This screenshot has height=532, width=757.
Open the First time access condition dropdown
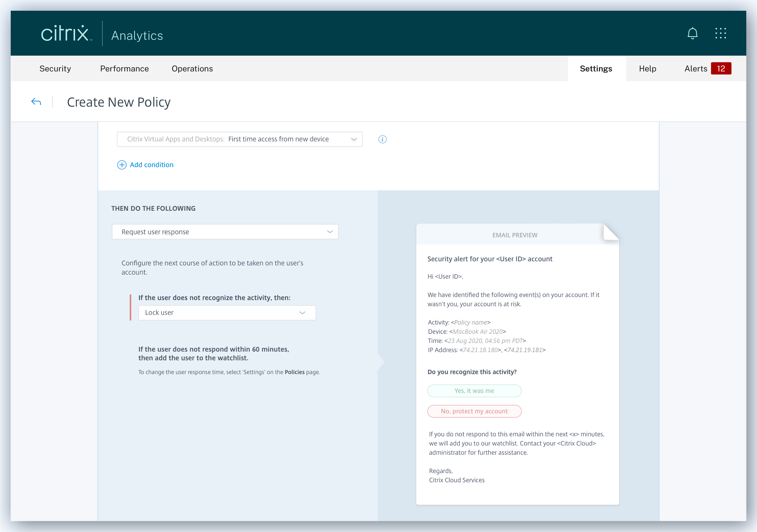(240, 139)
